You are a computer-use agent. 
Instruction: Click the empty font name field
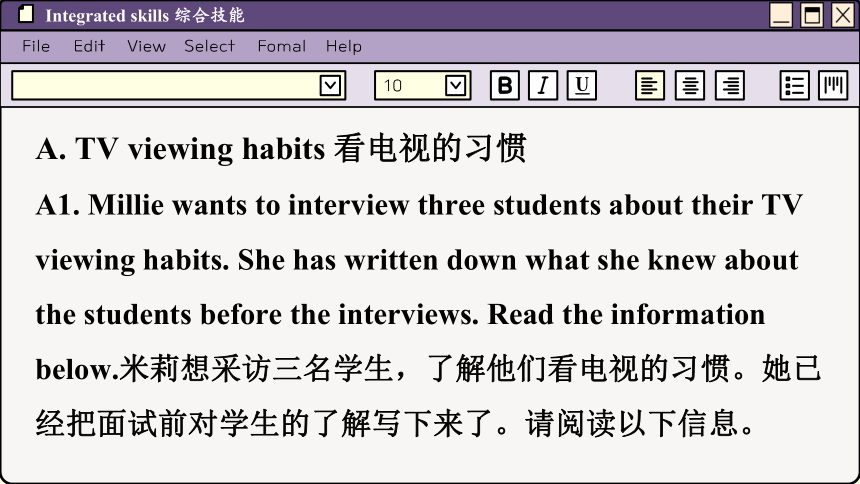point(179,86)
